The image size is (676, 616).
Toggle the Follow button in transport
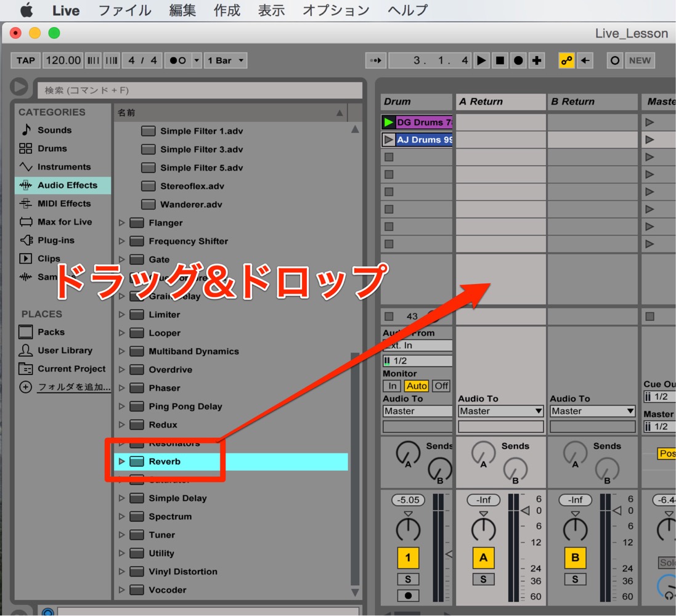tap(375, 60)
